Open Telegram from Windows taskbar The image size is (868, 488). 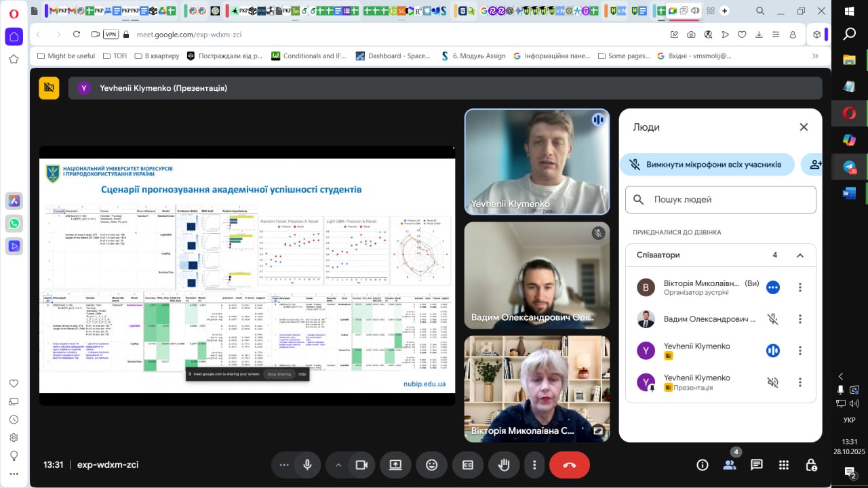point(849,167)
